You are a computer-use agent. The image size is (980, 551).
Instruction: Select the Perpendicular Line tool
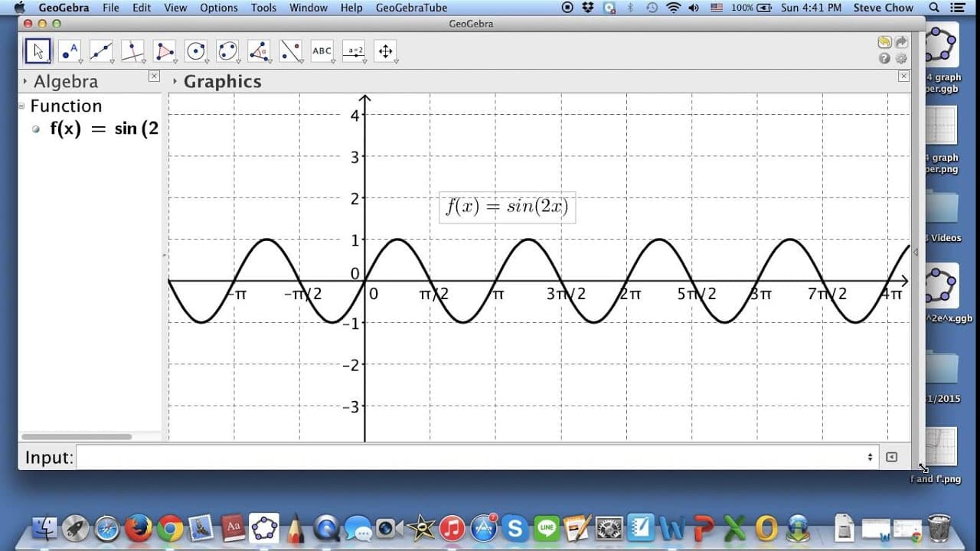[x=133, y=51]
